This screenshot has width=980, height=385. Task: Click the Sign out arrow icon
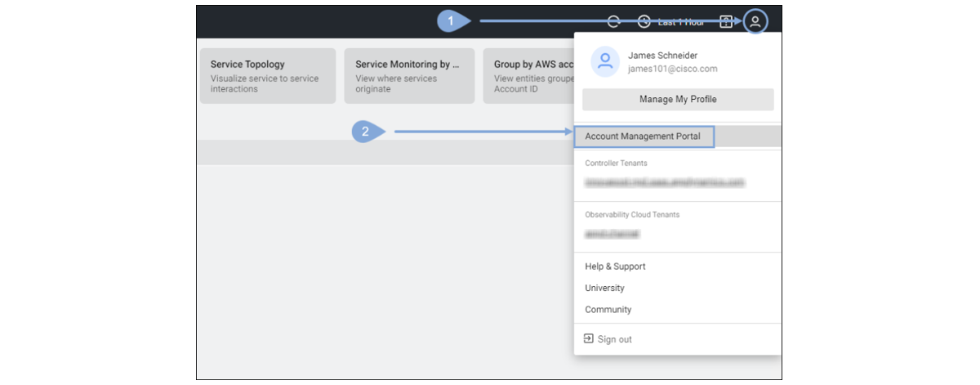tap(588, 338)
